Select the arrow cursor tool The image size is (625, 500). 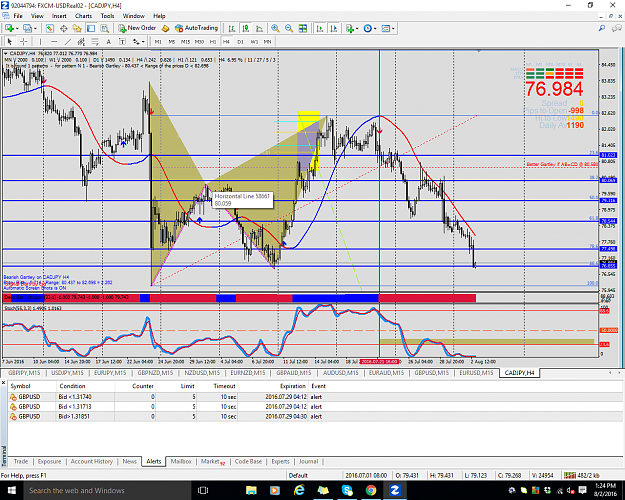coord(10,41)
